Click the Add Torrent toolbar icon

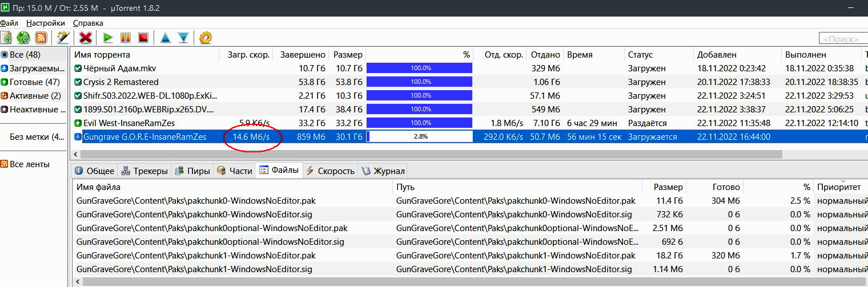[6, 38]
